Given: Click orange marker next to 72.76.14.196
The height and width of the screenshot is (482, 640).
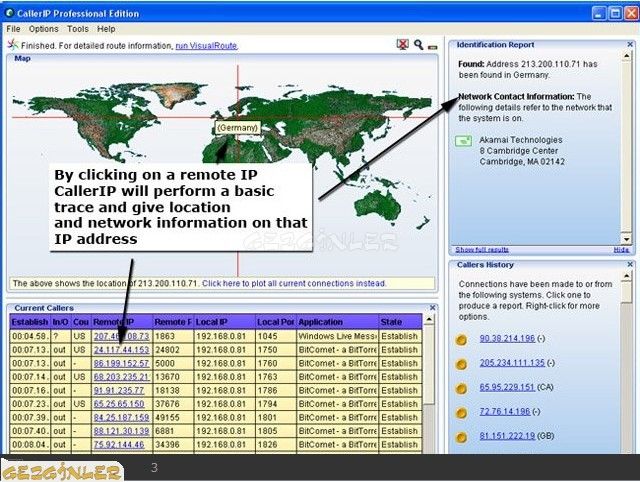Looking at the screenshot, I should (x=461, y=413).
